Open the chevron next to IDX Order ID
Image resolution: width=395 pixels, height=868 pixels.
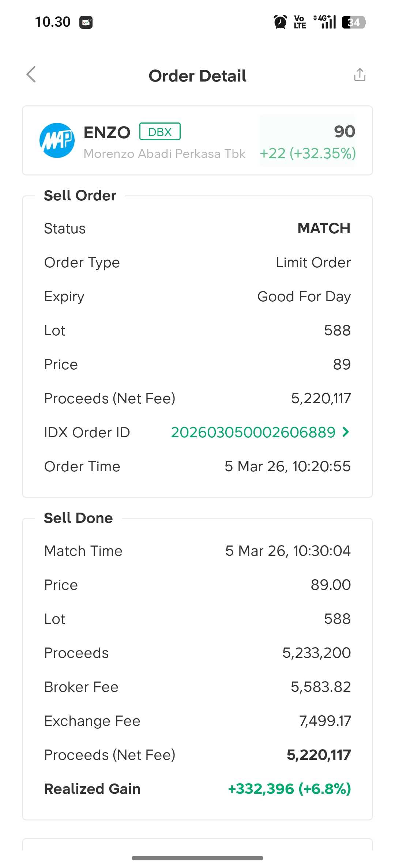[346, 432]
